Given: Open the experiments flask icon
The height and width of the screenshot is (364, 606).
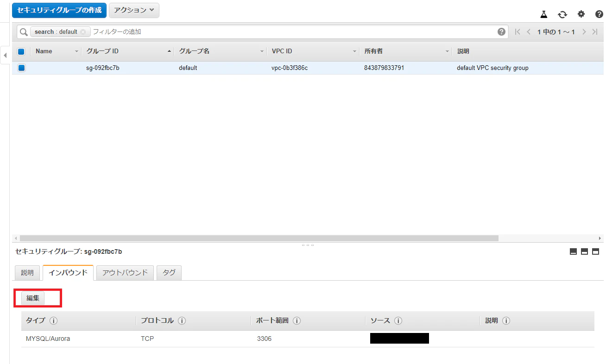Looking at the screenshot, I should [544, 14].
